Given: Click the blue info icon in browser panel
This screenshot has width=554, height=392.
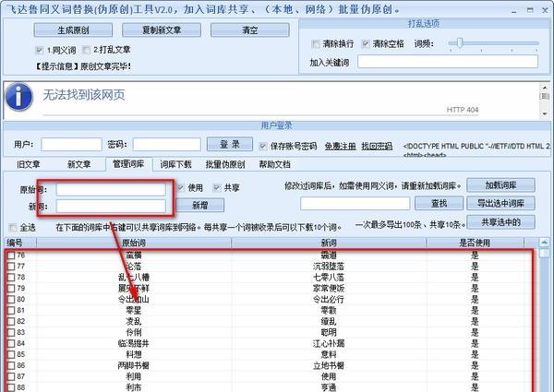Looking at the screenshot, I should [x=19, y=97].
